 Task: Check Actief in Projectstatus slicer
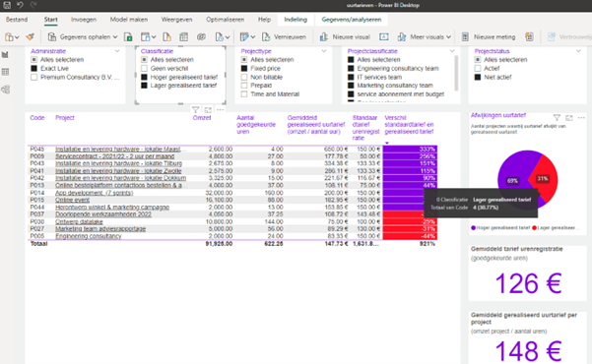478,68
